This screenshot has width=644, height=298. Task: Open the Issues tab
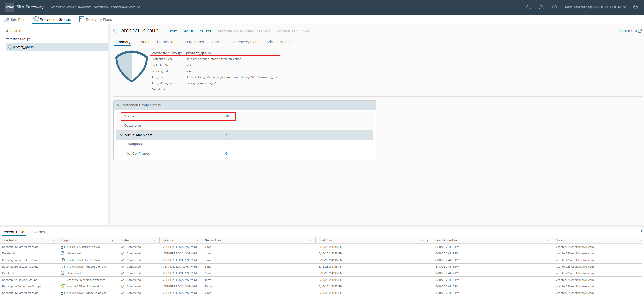click(x=144, y=42)
